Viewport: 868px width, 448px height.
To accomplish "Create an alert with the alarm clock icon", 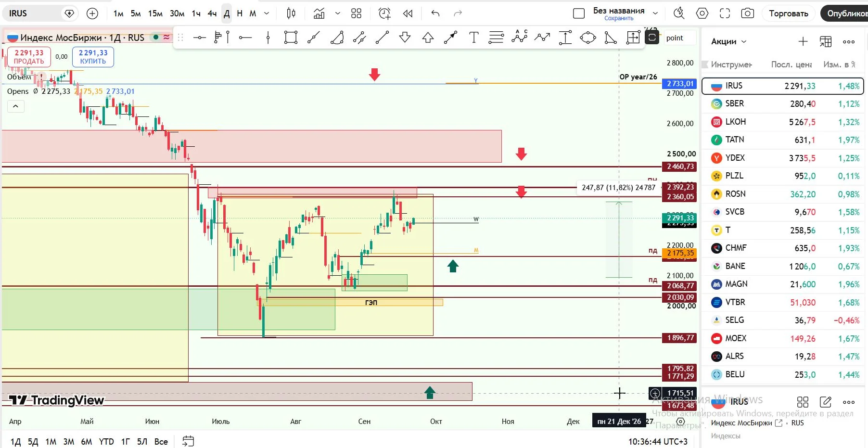I will [x=384, y=13].
